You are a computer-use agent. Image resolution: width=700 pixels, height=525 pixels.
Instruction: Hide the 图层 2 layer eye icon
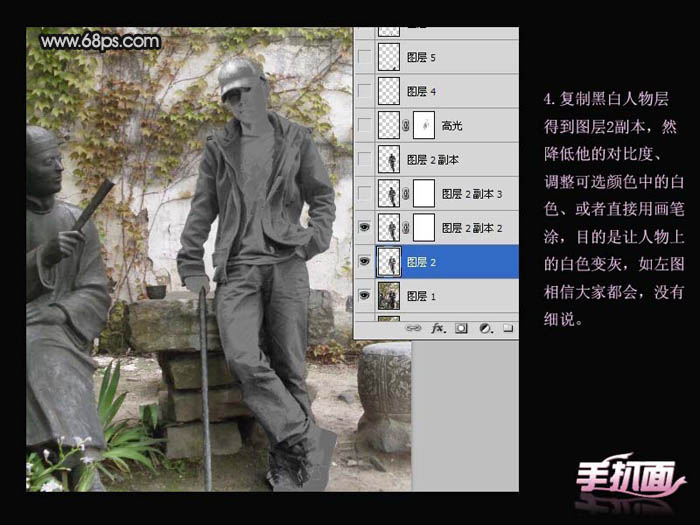[364, 261]
